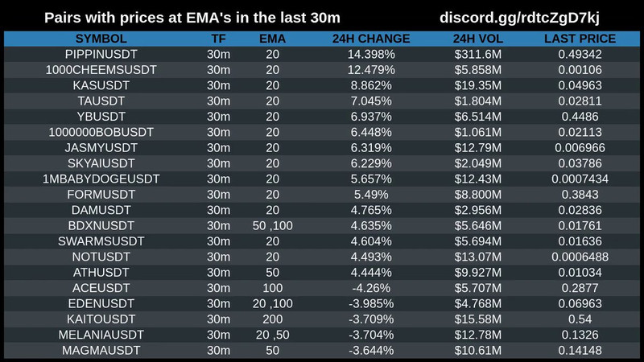Viewport: 644px width, 362px height.
Task: Sort by the EMA column header
Action: 272,39
